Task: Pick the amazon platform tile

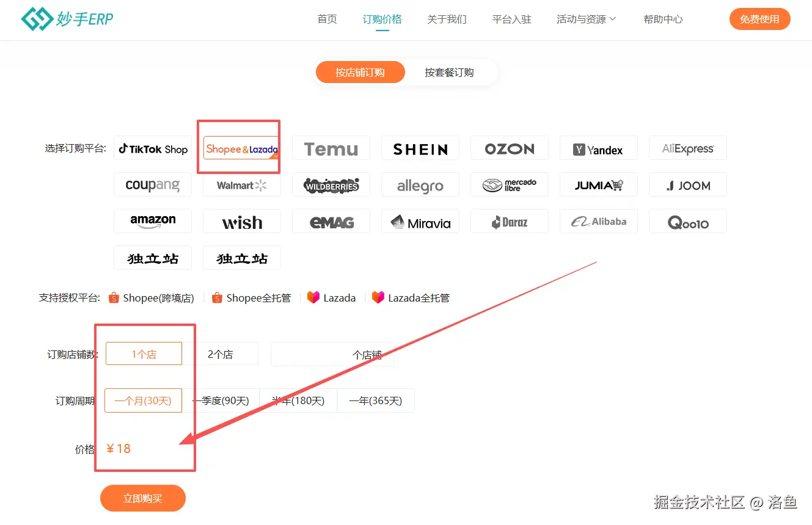Action: 153,222
